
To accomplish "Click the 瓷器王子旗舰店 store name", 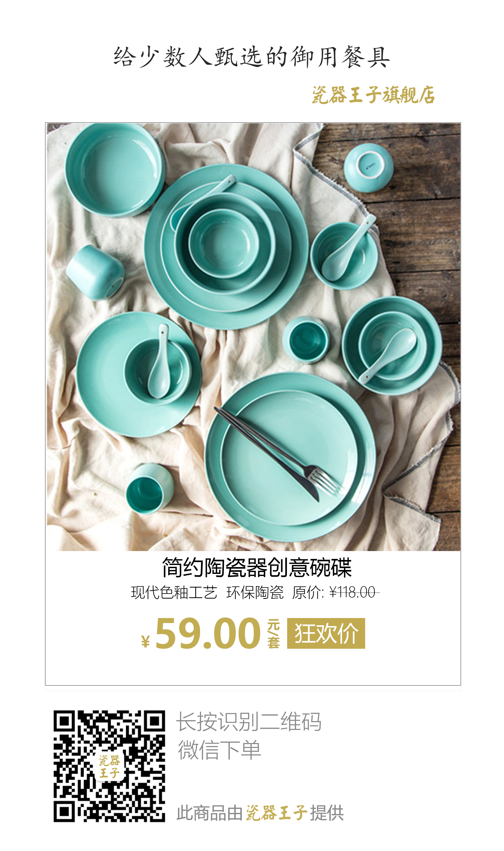I will click(373, 95).
